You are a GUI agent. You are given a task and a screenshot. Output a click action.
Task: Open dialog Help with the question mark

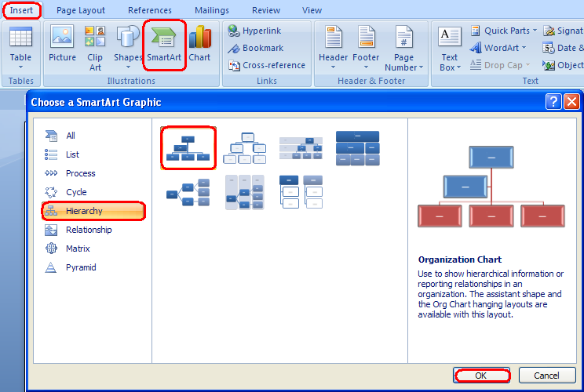point(553,102)
